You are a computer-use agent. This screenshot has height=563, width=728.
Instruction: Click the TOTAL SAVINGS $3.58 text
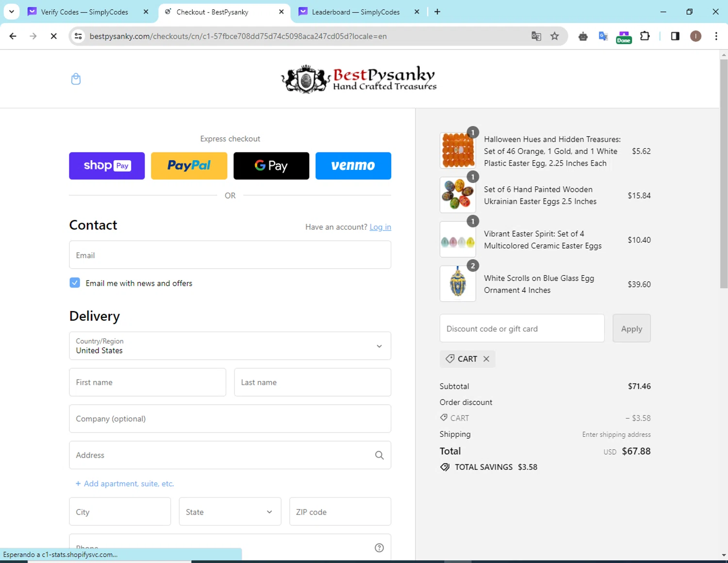(496, 467)
